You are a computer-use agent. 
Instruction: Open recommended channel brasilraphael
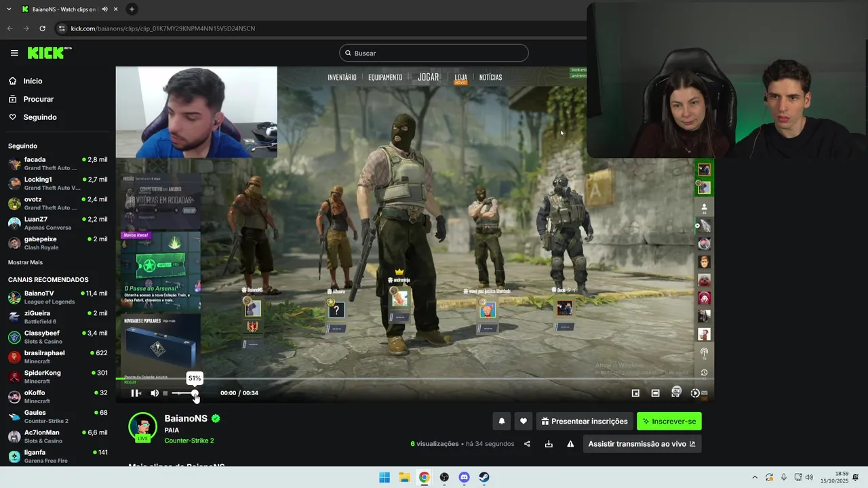tap(57, 357)
